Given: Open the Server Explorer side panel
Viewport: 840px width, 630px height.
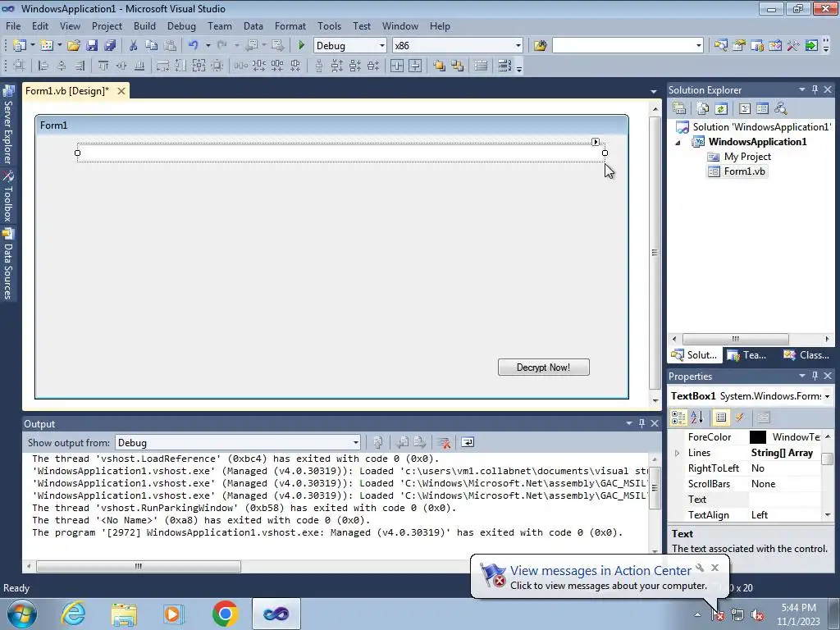Looking at the screenshot, I should coord(8,126).
